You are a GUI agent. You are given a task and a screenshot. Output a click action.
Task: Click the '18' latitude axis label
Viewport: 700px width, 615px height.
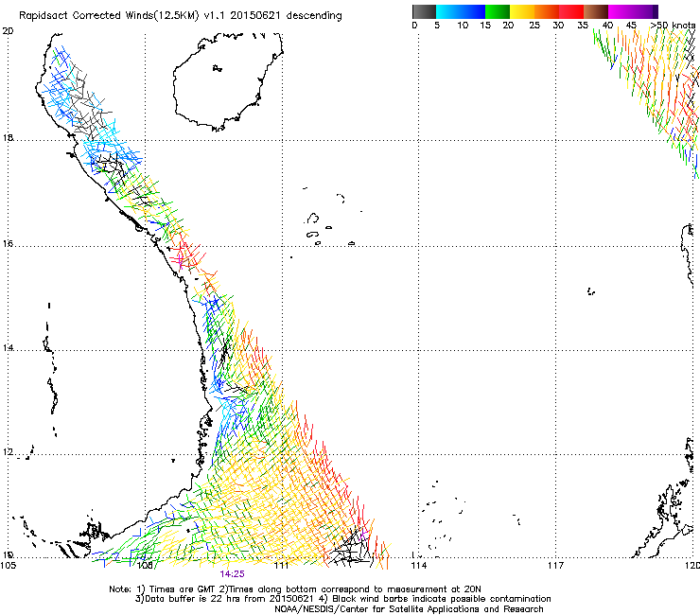[x=8, y=137]
